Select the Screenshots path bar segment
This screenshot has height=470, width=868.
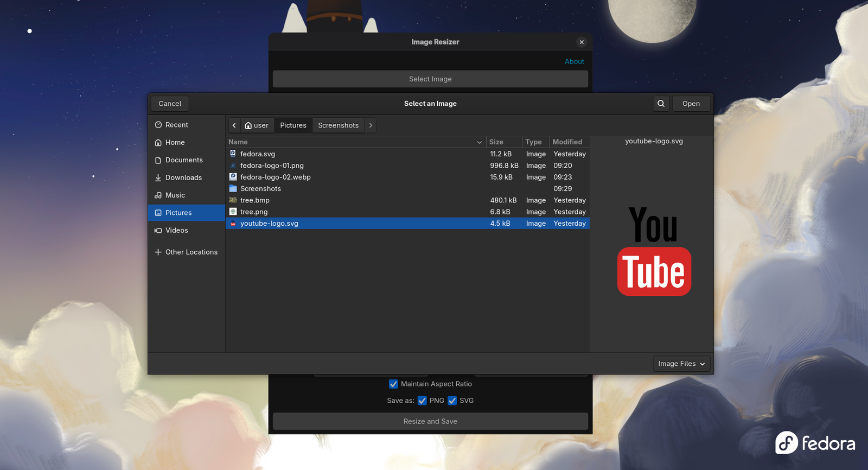338,125
